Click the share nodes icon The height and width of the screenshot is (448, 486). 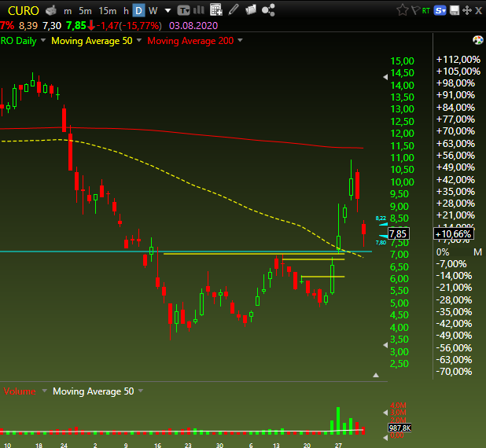point(268,10)
